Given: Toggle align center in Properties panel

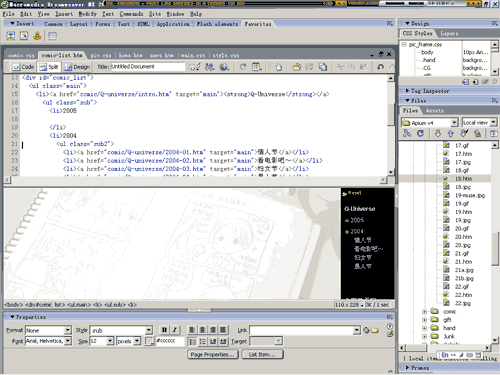Looking at the screenshot, I should tap(202, 330).
